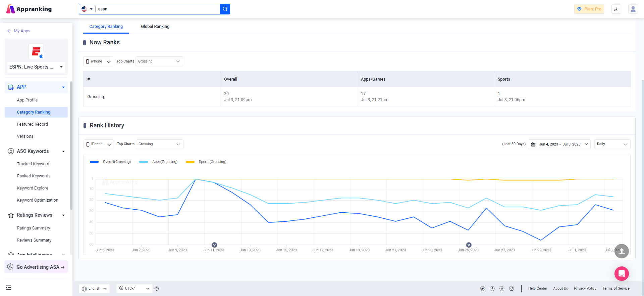Open the iPhone device dropdown in Rank History
The image size is (644, 296).
[x=98, y=144]
